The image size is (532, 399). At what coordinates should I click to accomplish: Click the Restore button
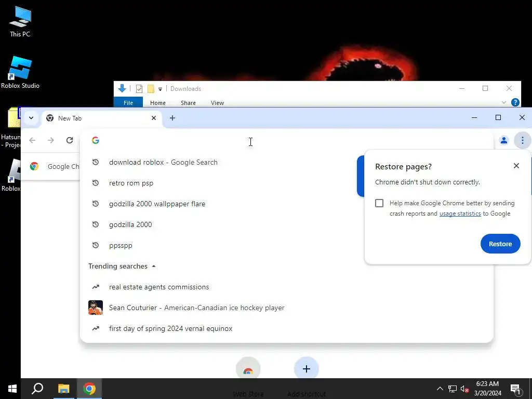click(500, 244)
